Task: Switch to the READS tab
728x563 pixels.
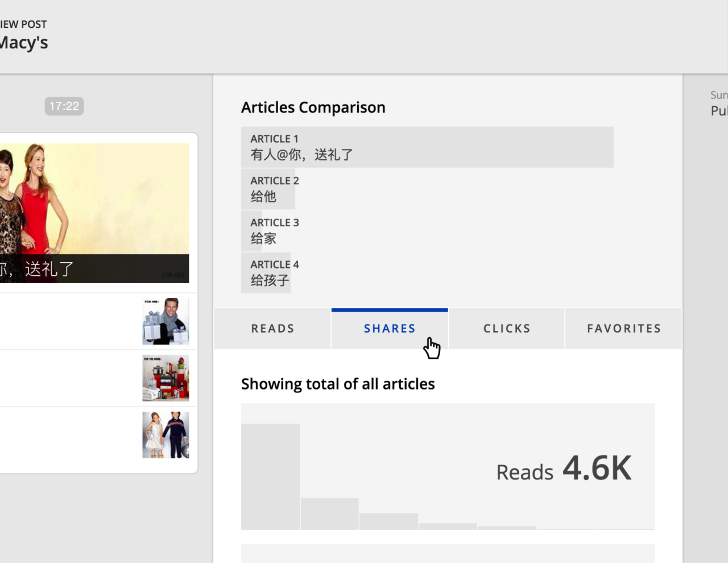Action: tap(272, 329)
